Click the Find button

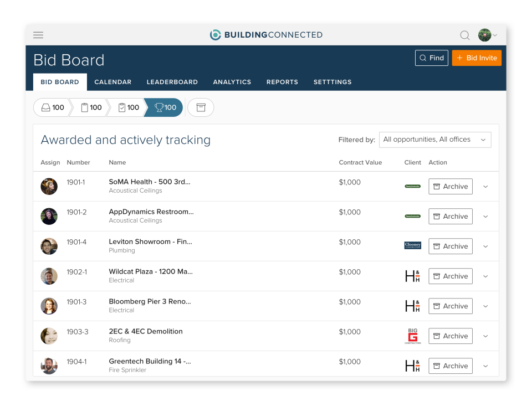coord(431,58)
